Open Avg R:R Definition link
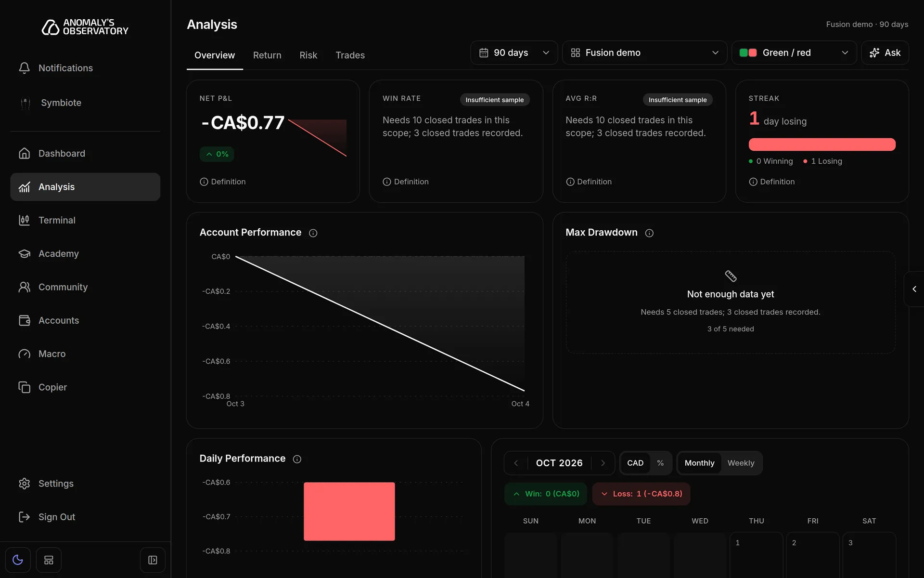 tap(589, 182)
